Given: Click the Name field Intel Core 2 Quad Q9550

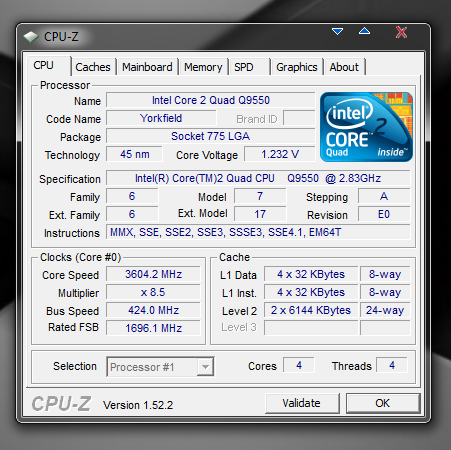Looking at the screenshot, I should [x=211, y=100].
